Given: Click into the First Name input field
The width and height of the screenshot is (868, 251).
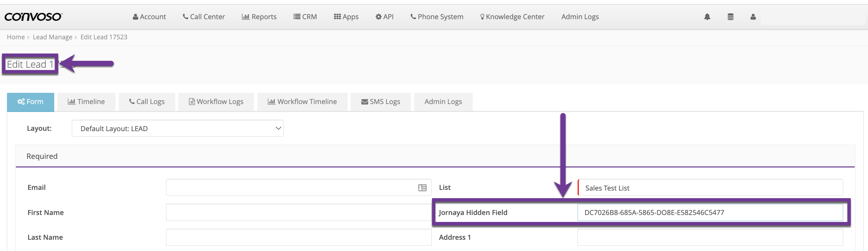Looking at the screenshot, I should coord(299,213).
